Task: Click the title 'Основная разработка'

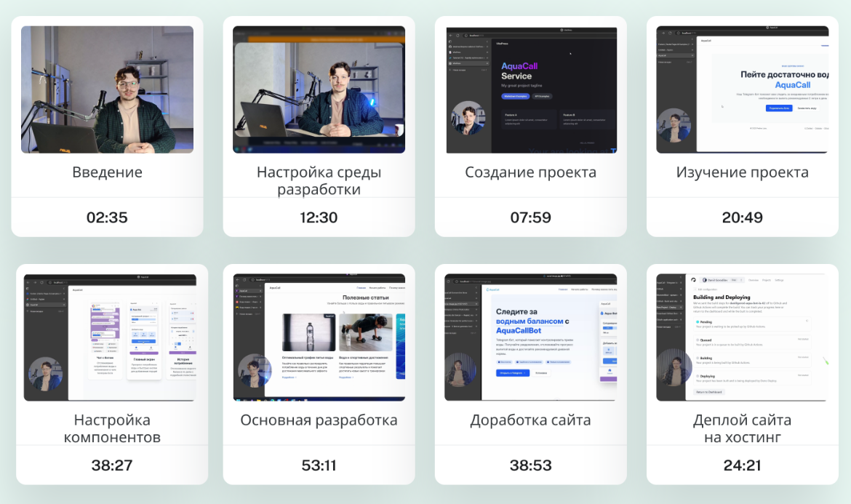Action: [319, 420]
